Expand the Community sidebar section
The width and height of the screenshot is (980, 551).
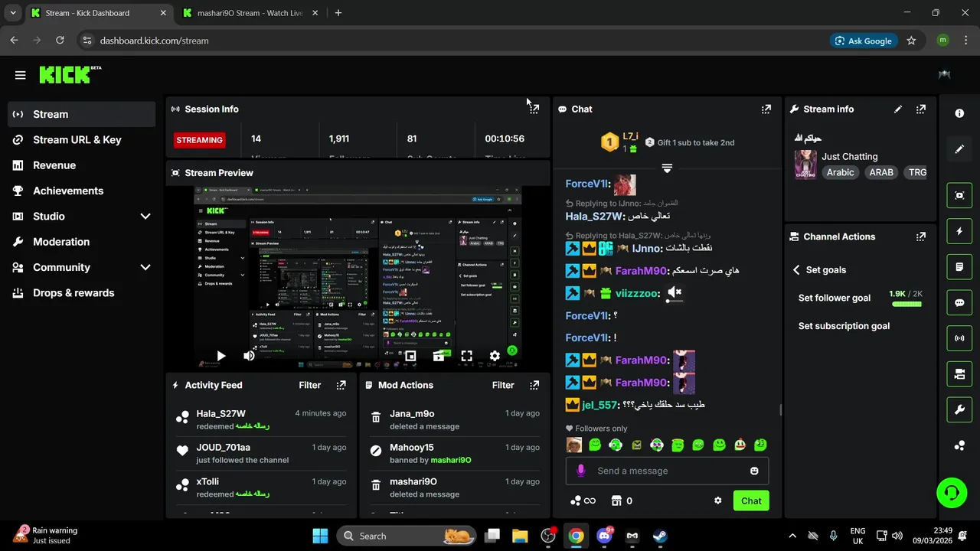click(x=145, y=267)
